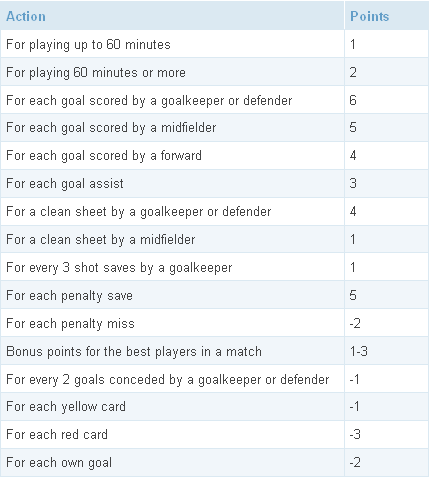Click the 1-3 bonus points value
This screenshot has width=429, height=478.
[x=359, y=351]
